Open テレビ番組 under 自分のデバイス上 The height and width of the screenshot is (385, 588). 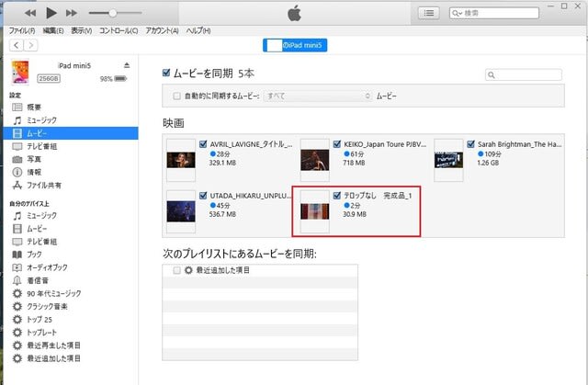(71, 242)
